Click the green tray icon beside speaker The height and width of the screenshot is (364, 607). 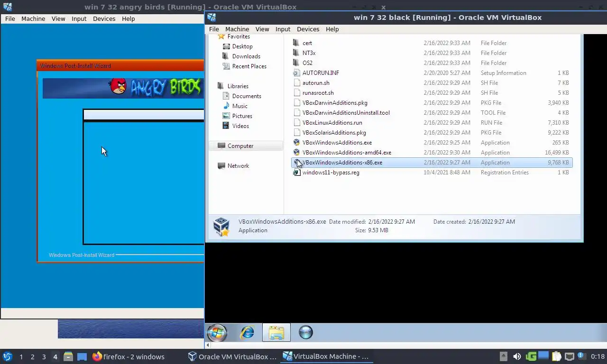point(531,356)
